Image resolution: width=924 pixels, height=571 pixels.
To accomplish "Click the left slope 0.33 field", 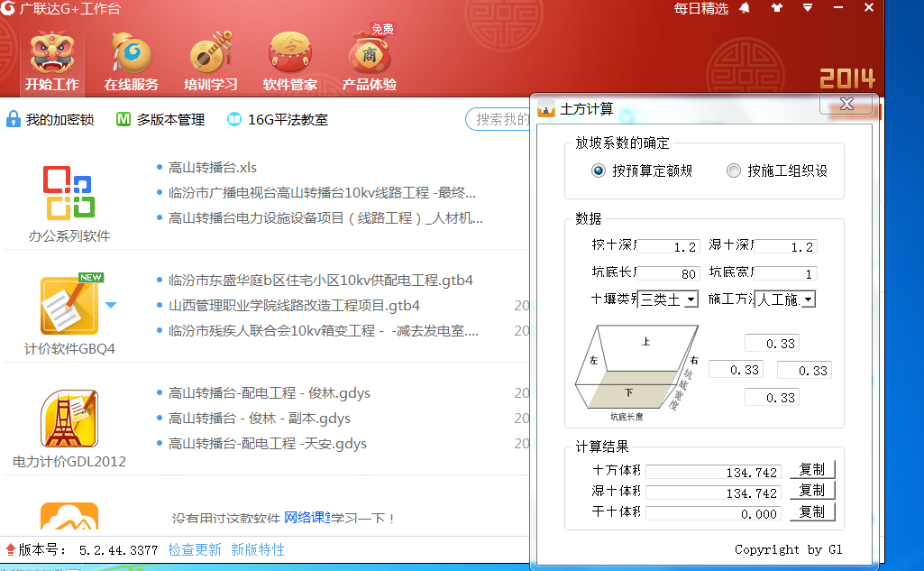I will point(736,370).
